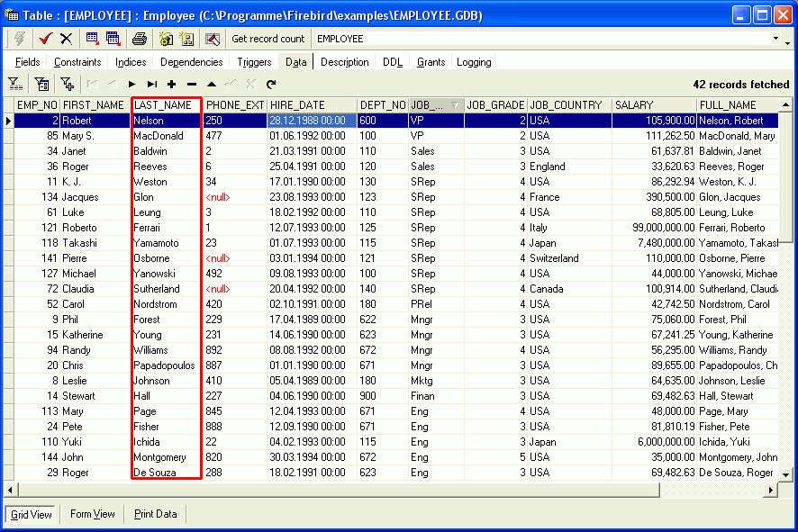Switch to Form View

(x=92, y=514)
